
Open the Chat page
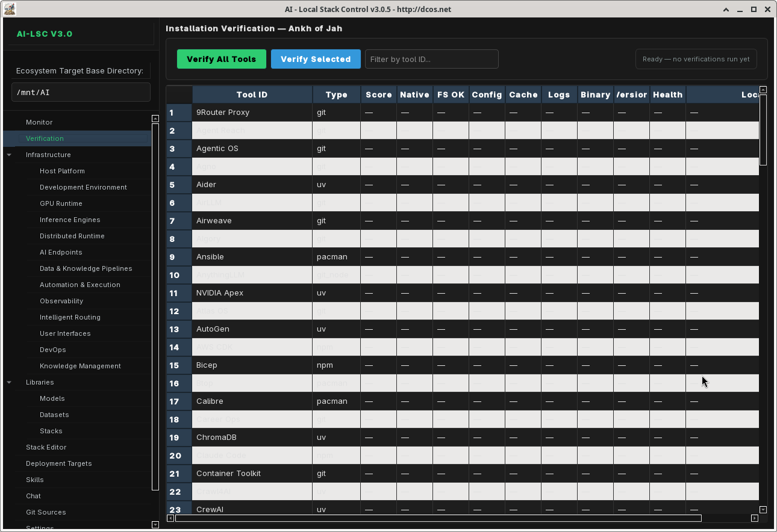coord(34,496)
